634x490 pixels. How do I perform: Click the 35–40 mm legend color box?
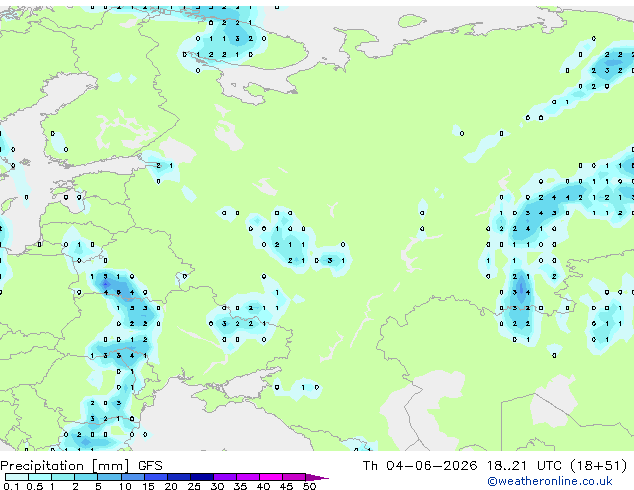[x=248, y=477]
